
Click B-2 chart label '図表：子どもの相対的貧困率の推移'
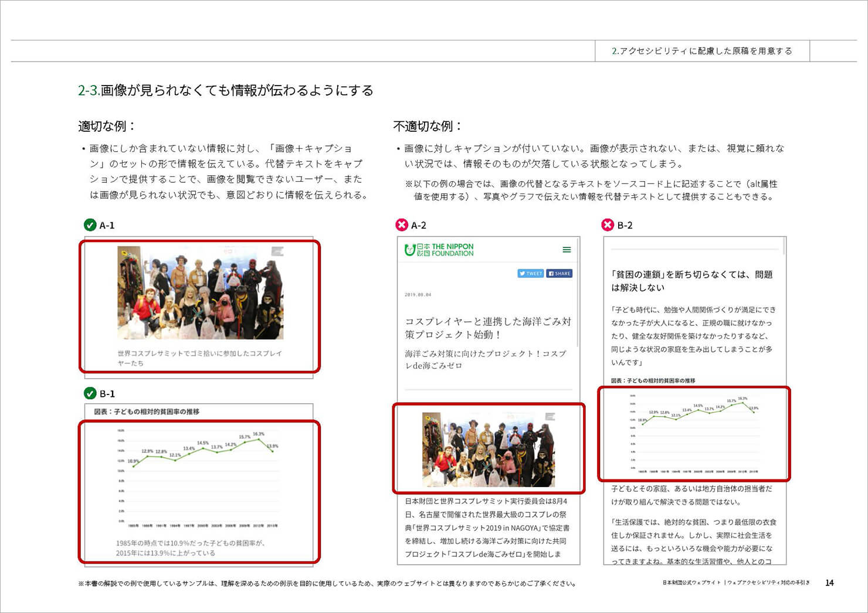coord(653,380)
